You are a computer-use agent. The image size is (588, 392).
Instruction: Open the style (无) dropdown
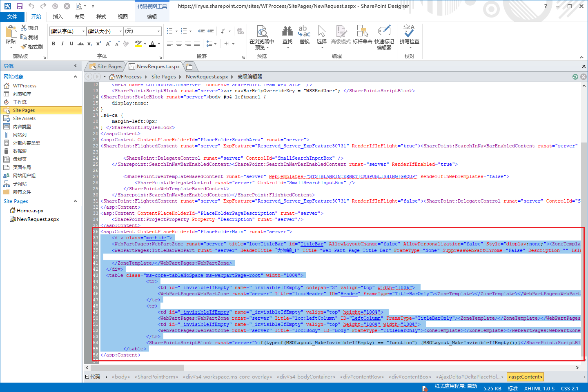[158, 31]
